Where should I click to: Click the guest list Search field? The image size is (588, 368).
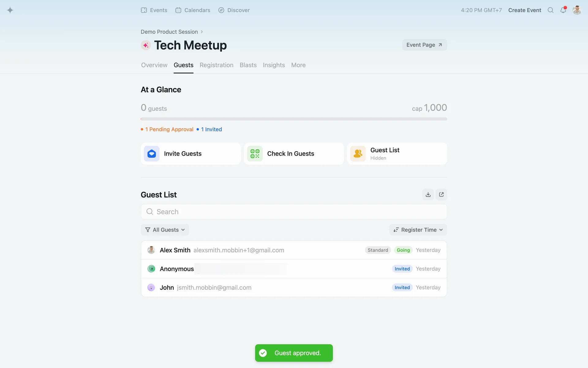coord(294,212)
